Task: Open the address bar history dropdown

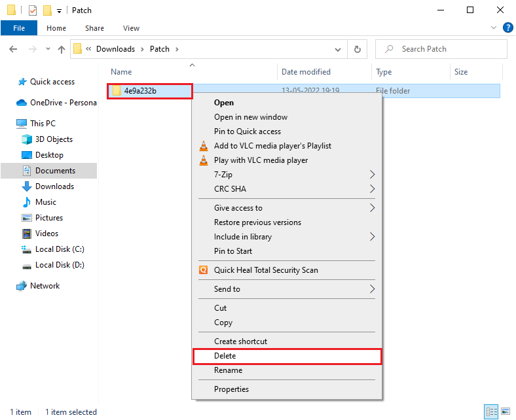Action: click(x=338, y=49)
